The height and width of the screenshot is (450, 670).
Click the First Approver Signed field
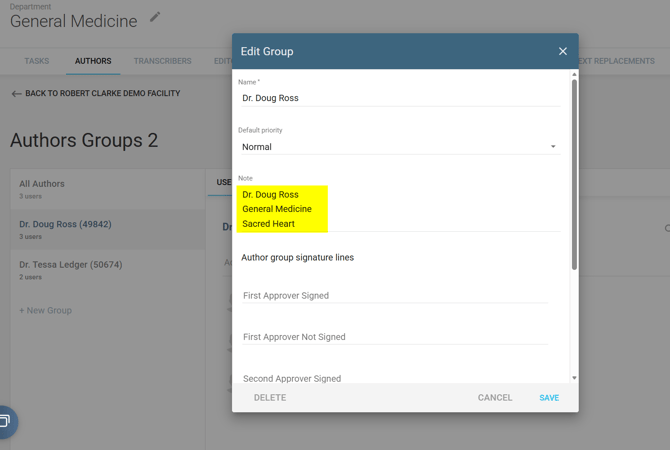(395, 296)
